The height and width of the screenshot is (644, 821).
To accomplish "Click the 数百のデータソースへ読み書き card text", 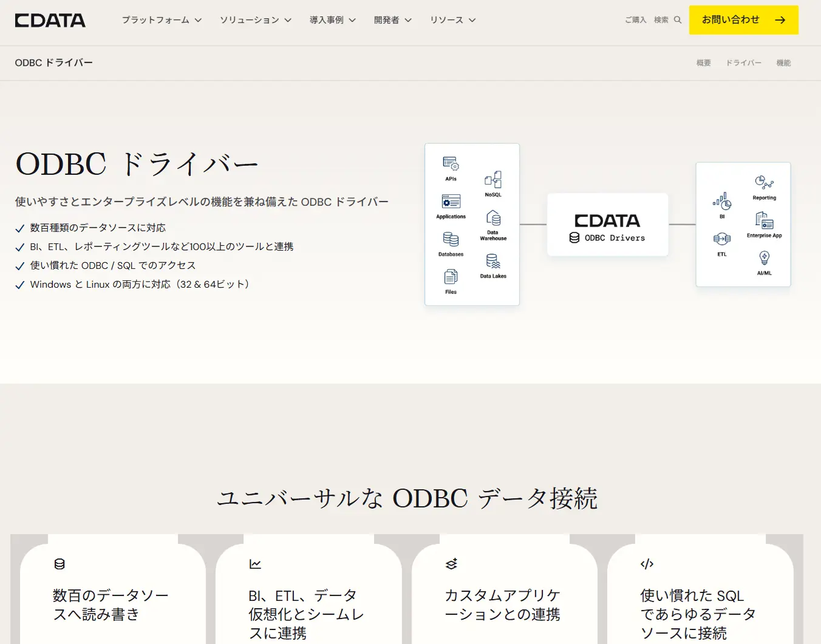I will (111, 605).
